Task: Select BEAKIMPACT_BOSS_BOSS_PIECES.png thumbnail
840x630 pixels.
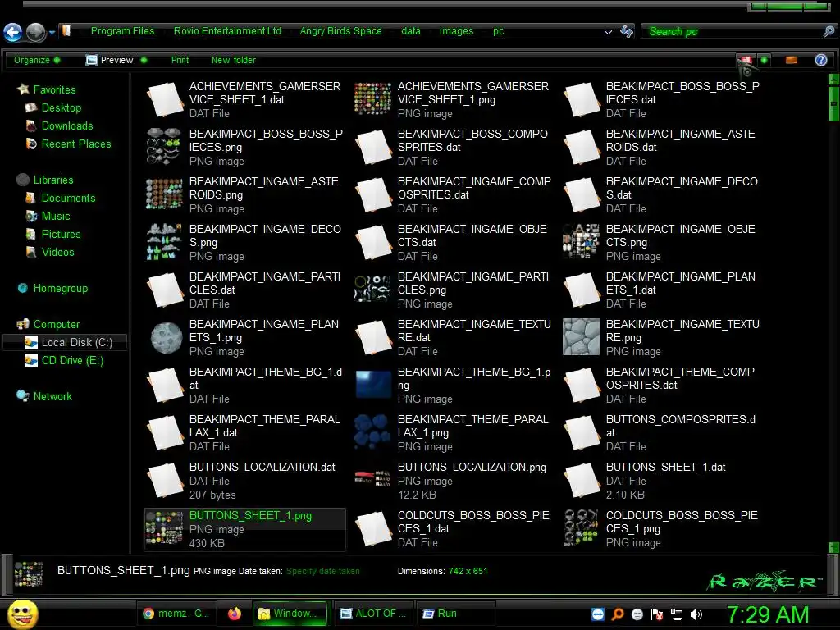Action: (x=164, y=147)
